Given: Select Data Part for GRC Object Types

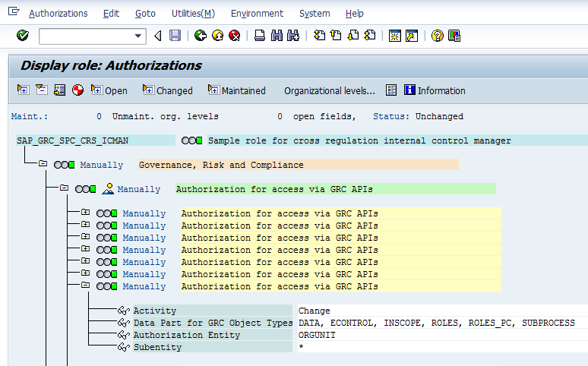Looking at the screenshot, I should pyautogui.click(x=213, y=323).
